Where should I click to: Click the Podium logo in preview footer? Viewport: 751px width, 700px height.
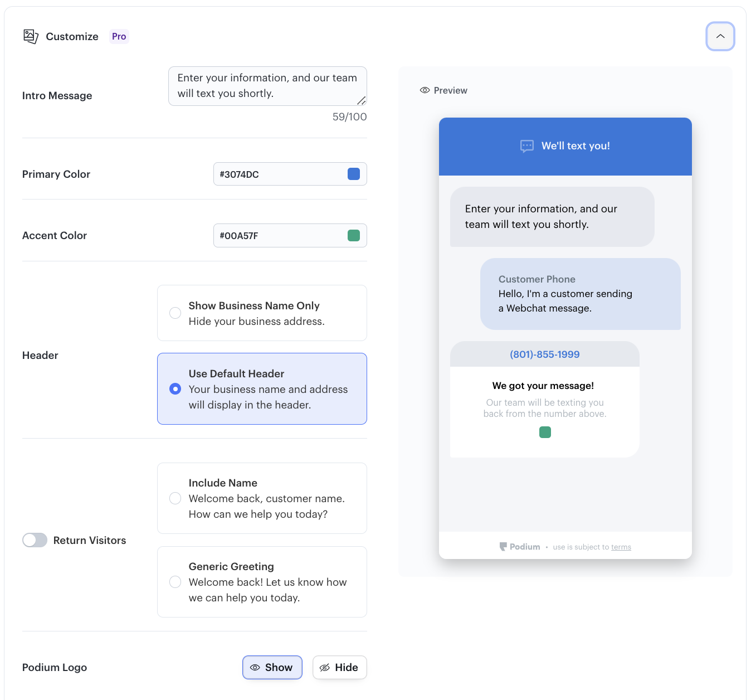pyautogui.click(x=519, y=547)
